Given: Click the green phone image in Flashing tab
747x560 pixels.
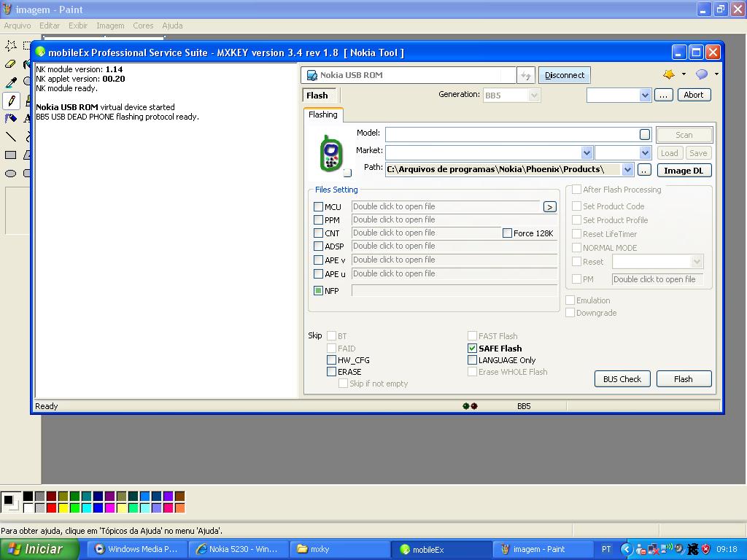Looking at the screenshot, I should pyautogui.click(x=330, y=154).
